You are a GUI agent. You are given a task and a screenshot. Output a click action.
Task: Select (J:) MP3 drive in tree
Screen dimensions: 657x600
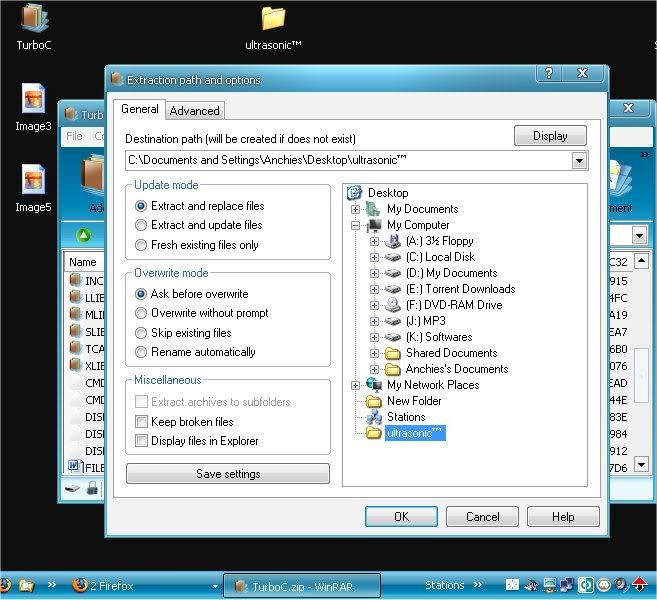tap(426, 321)
